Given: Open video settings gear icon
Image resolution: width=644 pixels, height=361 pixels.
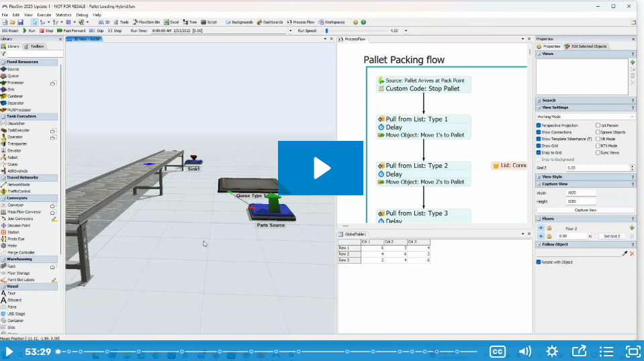Looking at the screenshot, I should coord(552,351).
